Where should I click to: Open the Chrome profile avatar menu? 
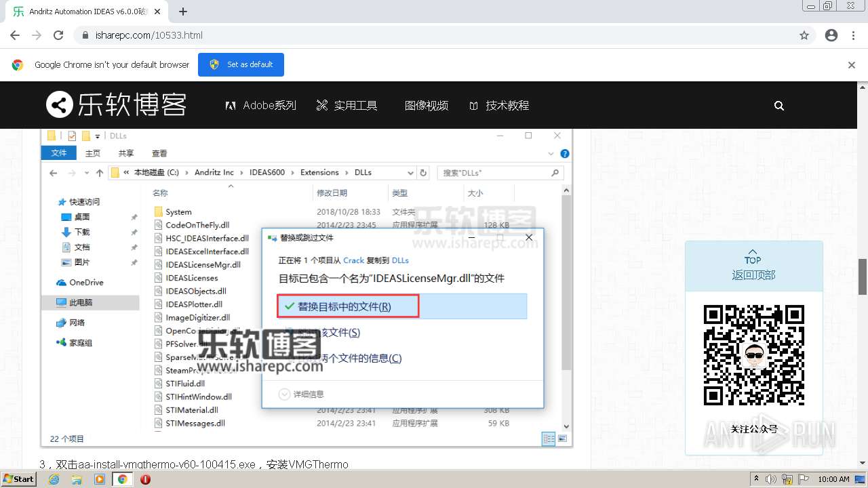tap(831, 35)
